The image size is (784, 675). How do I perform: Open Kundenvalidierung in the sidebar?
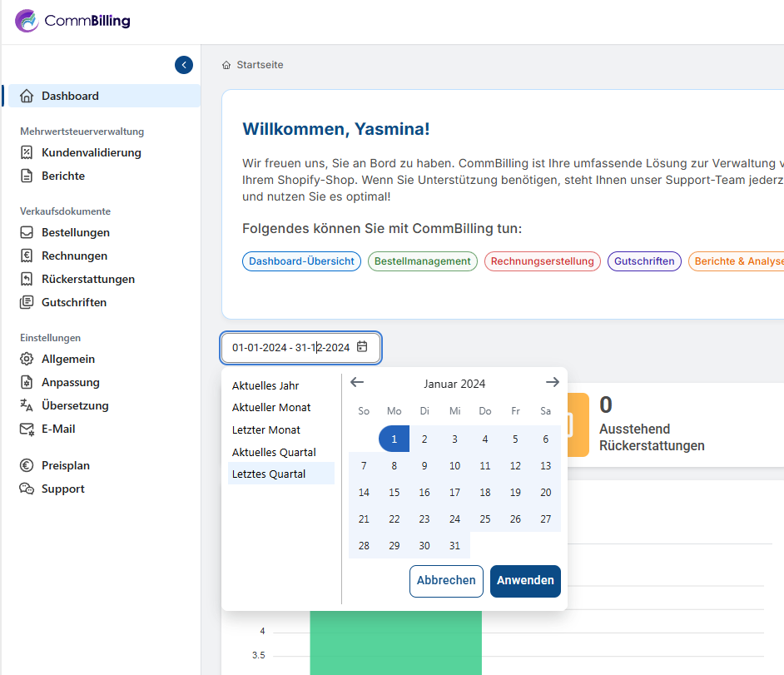click(91, 152)
